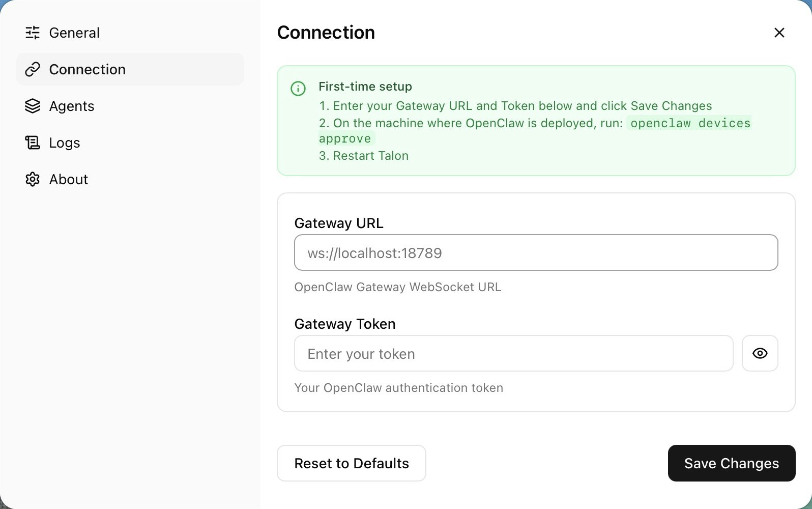Screen dimensions: 812x509
Task: Click the Logs scroll icon
Action: pyautogui.click(x=33, y=143)
